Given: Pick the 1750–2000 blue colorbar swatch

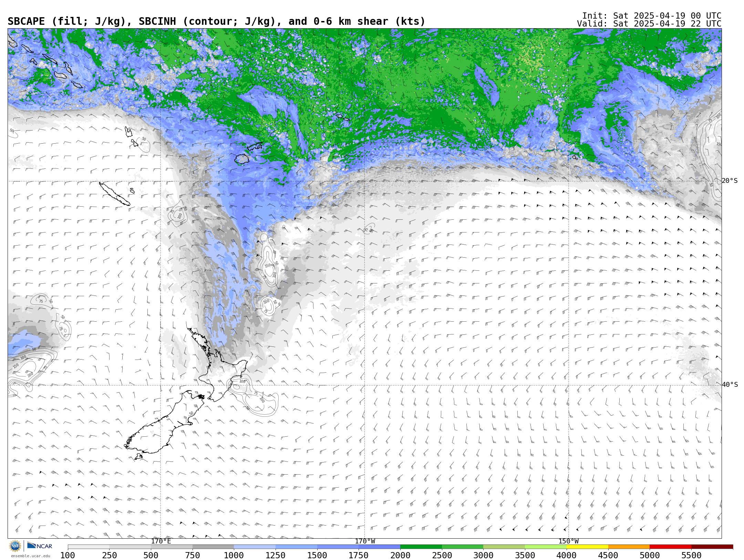Looking at the screenshot, I should pos(380,547).
